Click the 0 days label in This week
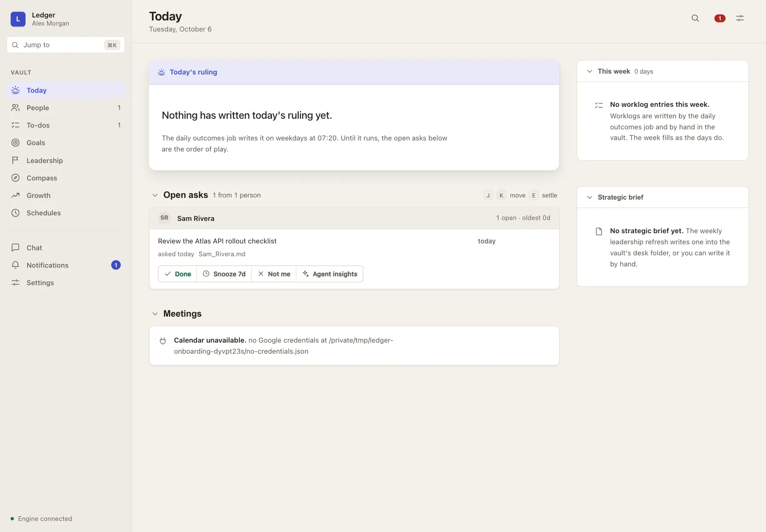 point(643,72)
